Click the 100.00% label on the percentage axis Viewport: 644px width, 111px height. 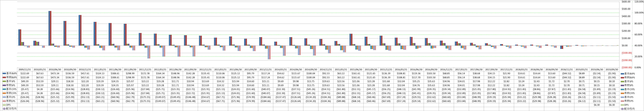639,13
